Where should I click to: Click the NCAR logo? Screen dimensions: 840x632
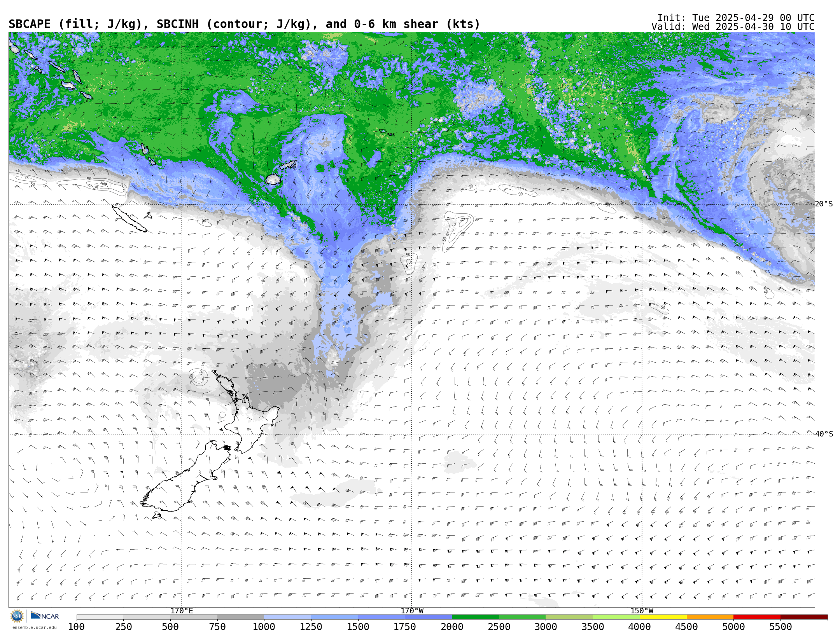coord(45,616)
